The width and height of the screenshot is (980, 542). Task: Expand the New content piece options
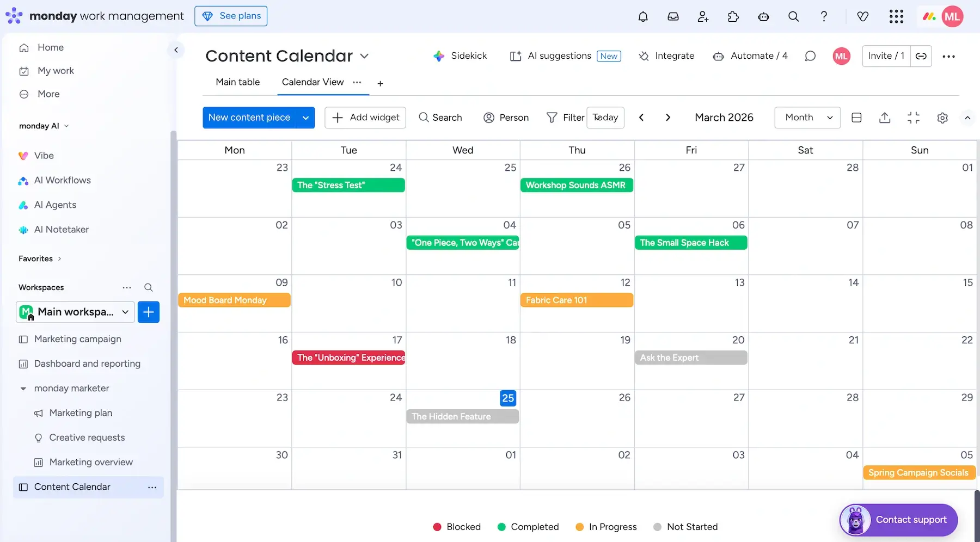[305, 118]
